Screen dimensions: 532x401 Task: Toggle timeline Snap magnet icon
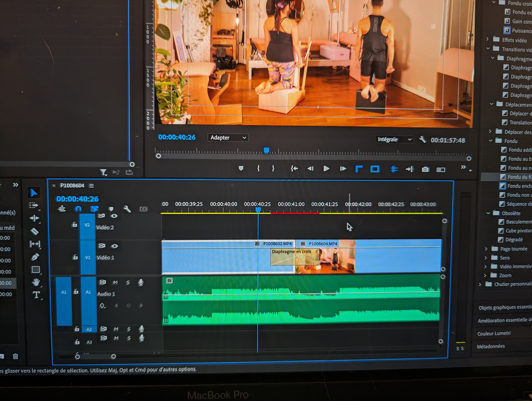coord(78,209)
